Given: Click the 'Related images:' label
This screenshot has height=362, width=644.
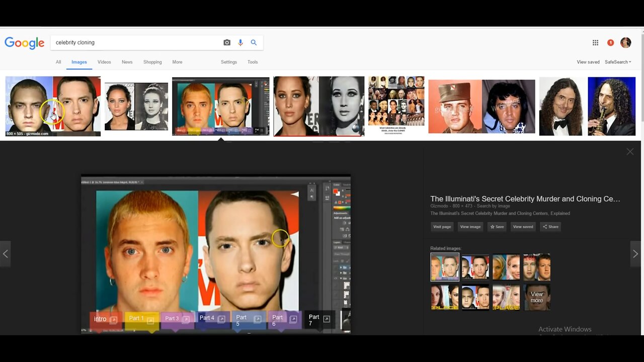Looking at the screenshot, I should [x=446, y=248].
